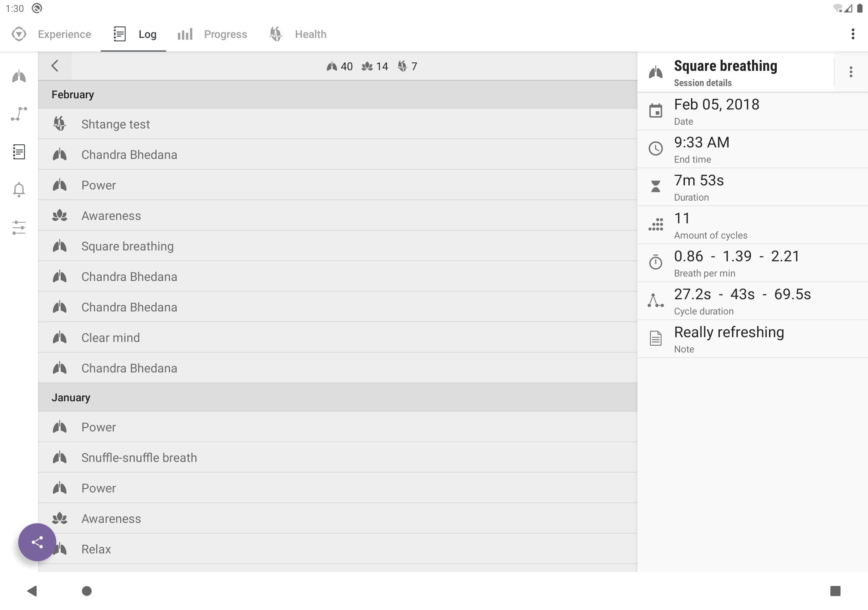Click the cycle duration graph icon
This screenshot has width=868, height=610.
tap(655, 300)
